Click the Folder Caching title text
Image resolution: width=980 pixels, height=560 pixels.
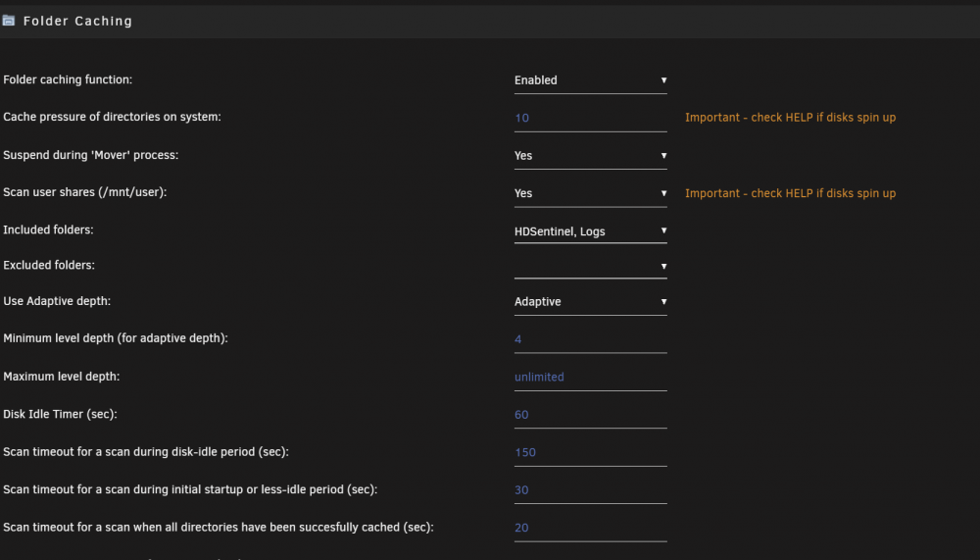pos(77,21)
